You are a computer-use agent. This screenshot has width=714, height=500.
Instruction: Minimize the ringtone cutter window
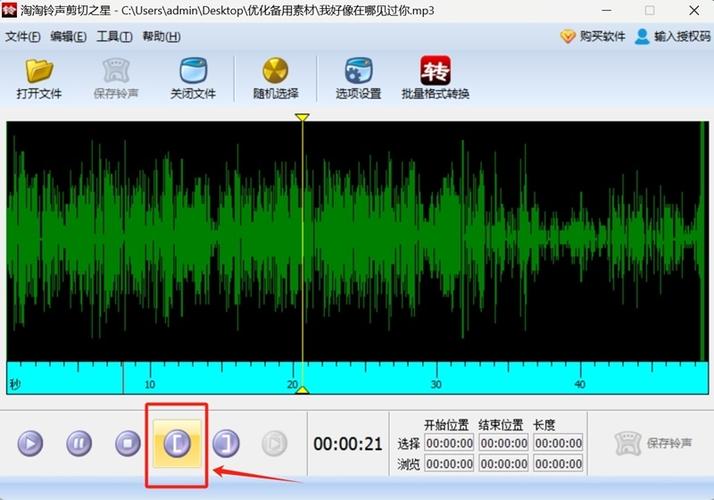point(607,10)
